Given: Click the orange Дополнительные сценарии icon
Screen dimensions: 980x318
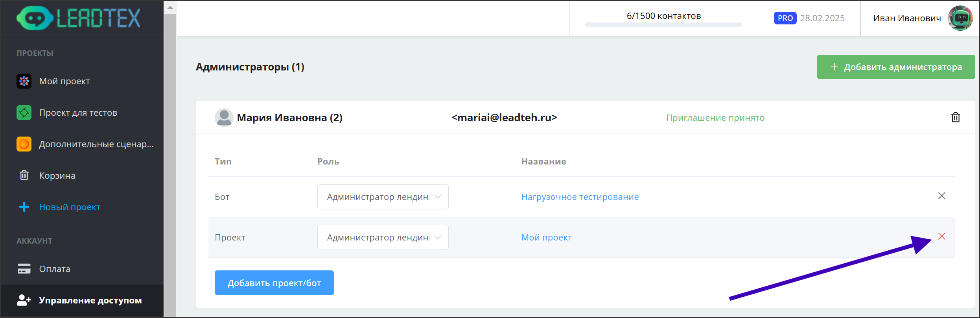Looking at the screenshot, I should tap(24, 144).
